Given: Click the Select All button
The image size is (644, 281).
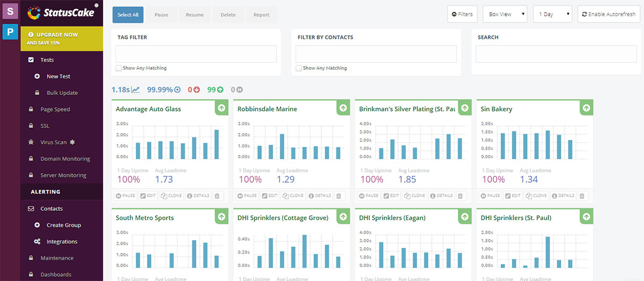Looking at the screenshot, I should tap(128, 14).
